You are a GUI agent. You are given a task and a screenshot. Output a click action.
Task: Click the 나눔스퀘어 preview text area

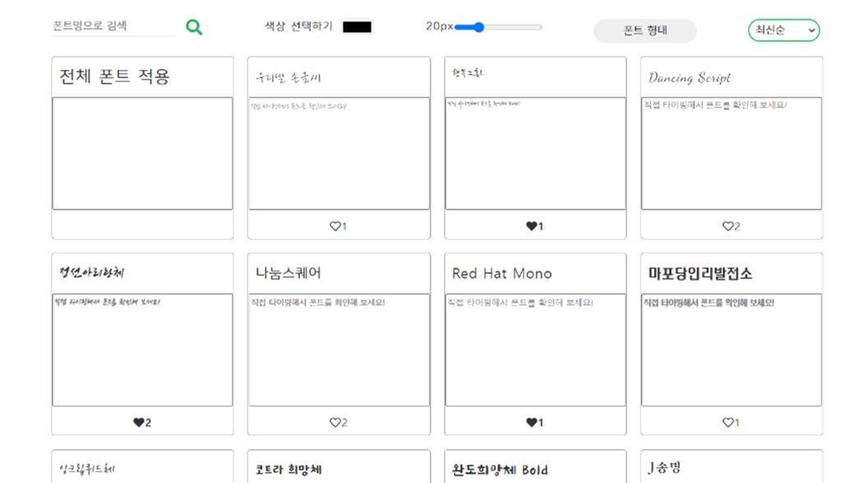coord(339,350)
